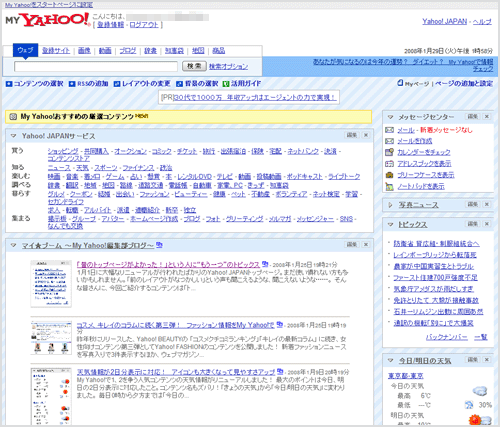500x427 pixels.
Task: Open the 30代で1000万 PR advertisement link
Action: [255, 97]
